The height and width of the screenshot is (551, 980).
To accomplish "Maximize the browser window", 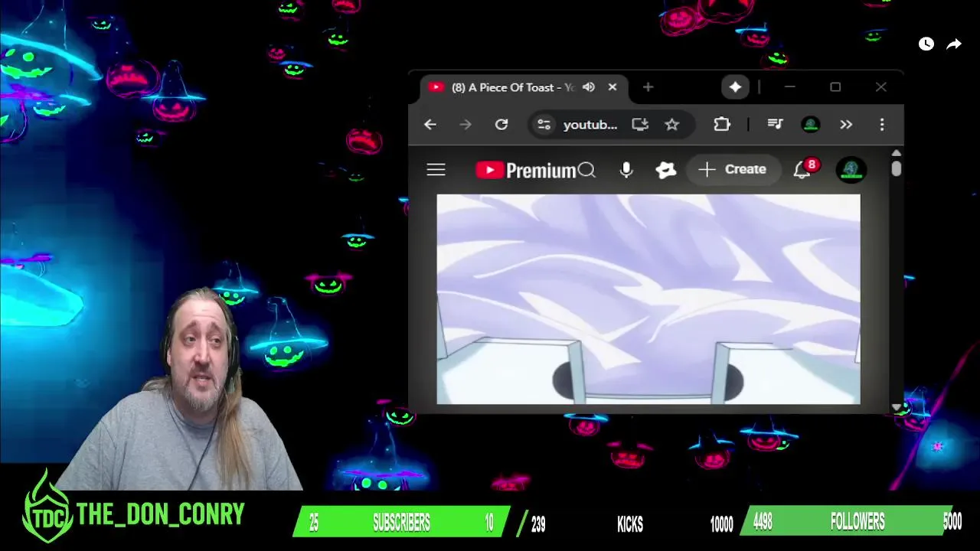I will [x=835, y=87].
